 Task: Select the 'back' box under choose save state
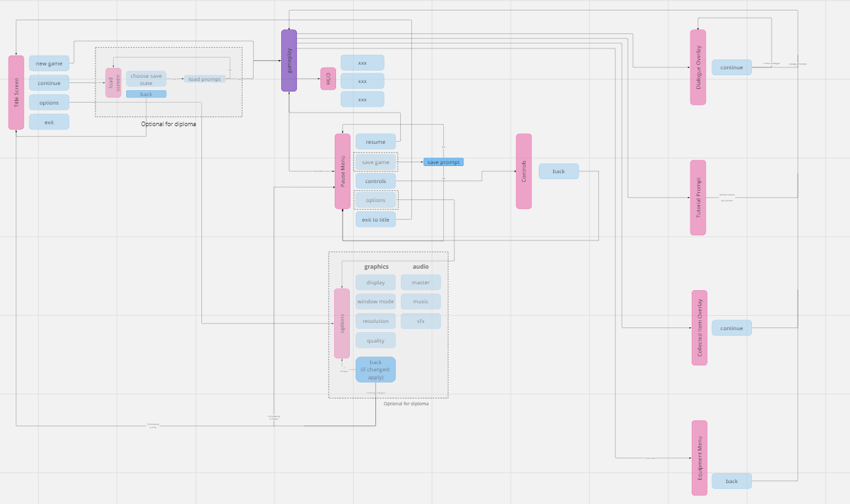click(x=146, y=94)
